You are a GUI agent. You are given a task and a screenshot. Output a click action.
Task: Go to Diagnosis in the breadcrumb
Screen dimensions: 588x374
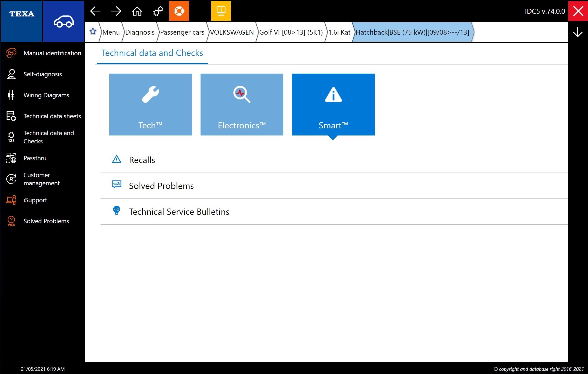[x=140, y=32]
